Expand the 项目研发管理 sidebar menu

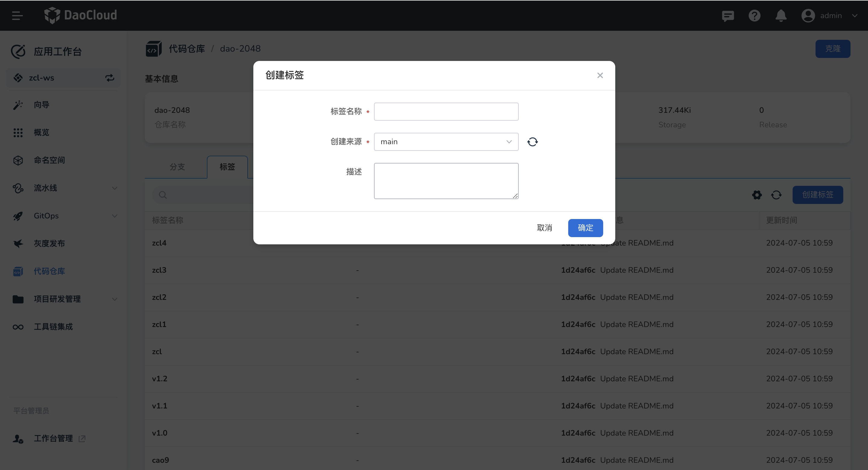[64, 299]
